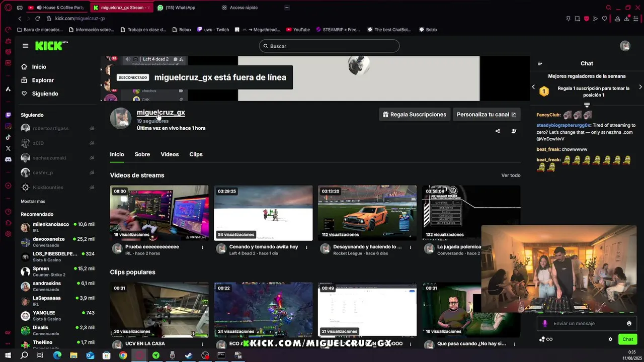Open Steam in Windows taskbar
644x362 pixels.
[x=188, y=355]
